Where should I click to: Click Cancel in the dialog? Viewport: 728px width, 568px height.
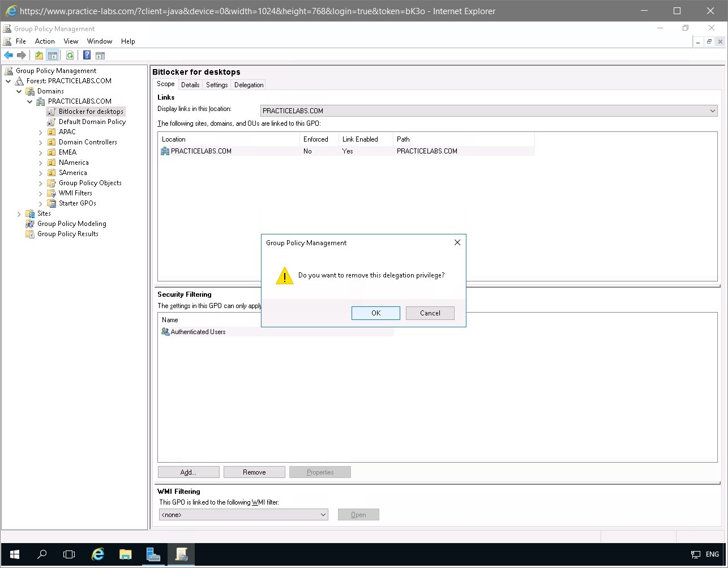click(x=430, y=313)
